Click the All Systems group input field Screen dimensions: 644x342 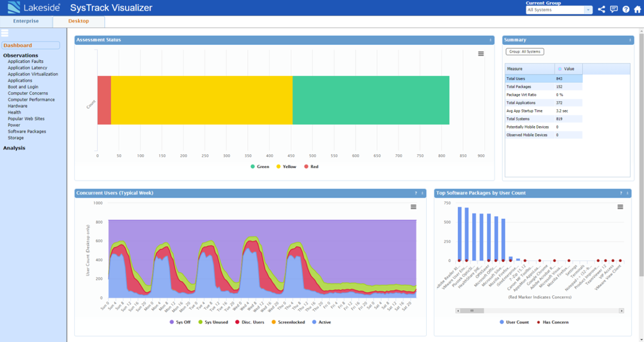coord(555,10)
